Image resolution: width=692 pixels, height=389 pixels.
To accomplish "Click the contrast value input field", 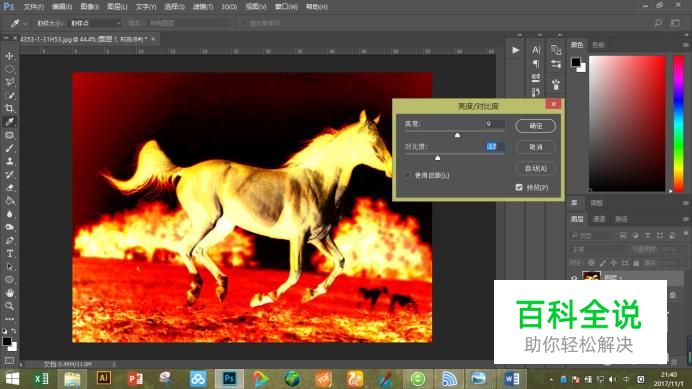I will coord(494,147).
